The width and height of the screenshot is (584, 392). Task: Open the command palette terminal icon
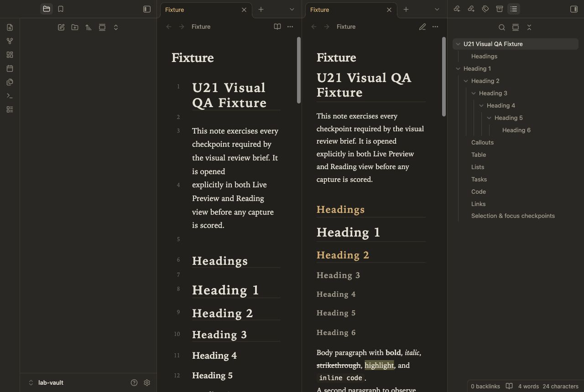coord(10,96)
